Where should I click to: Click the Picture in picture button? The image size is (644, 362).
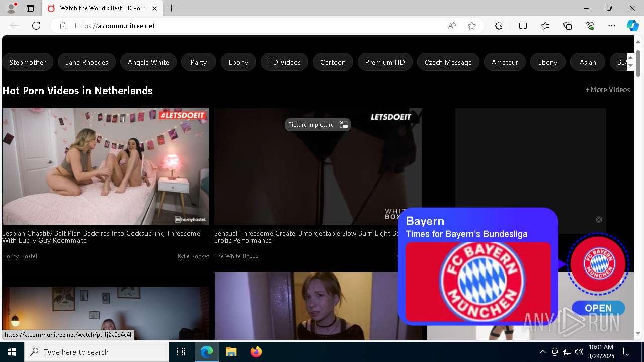click(x=317, y=125)
